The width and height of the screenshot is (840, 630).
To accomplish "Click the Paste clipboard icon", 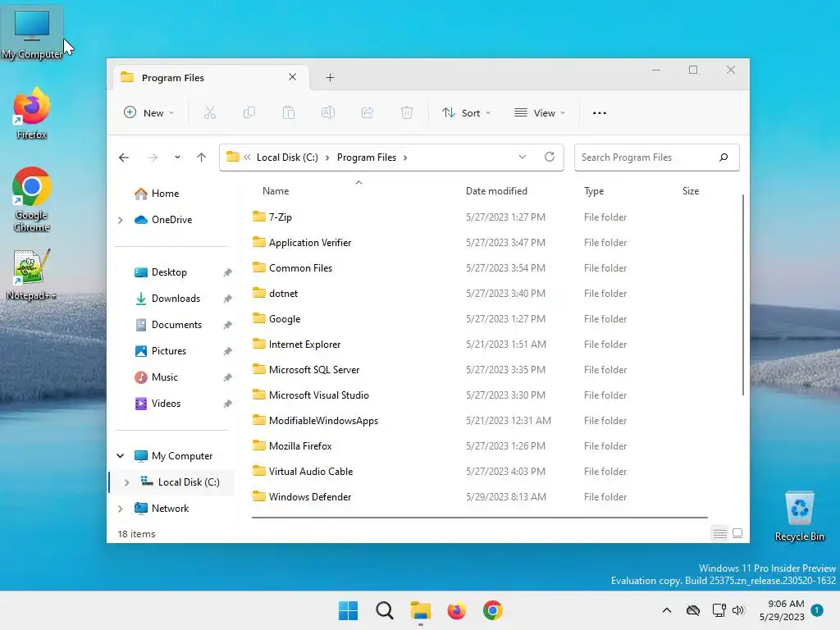I will pos(289,113).
